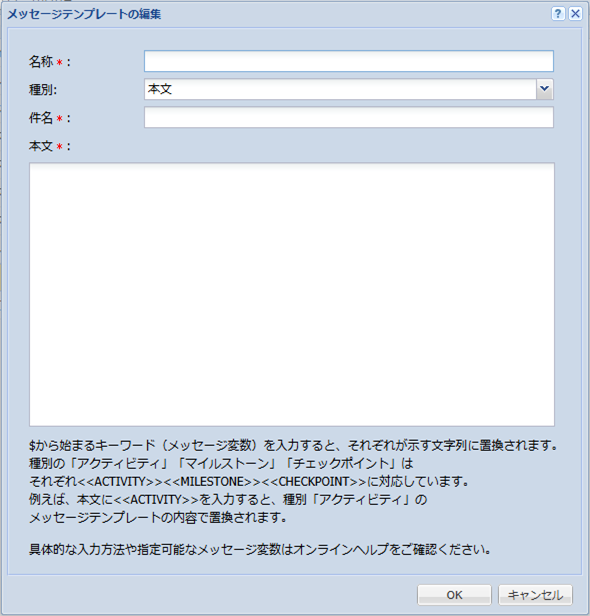
Task: Click the red asterisk beside 本文 label
Action: click(60, 147)
